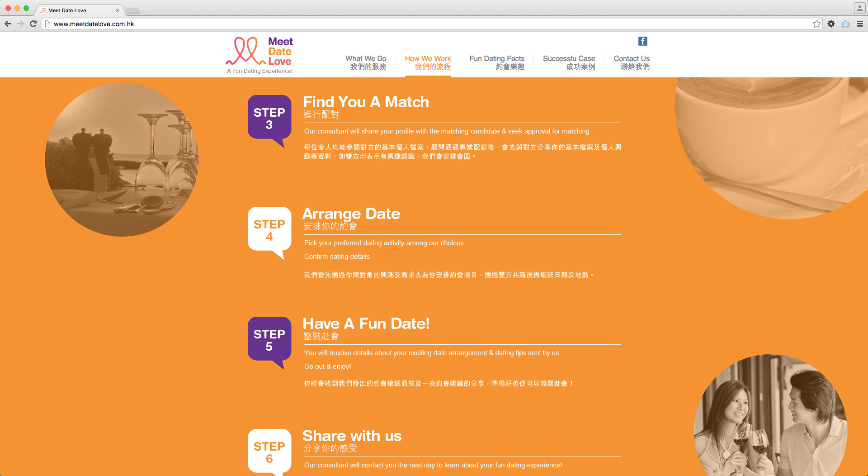Click the gear extension icon
The image size is (868, 476).
(831, 24)
